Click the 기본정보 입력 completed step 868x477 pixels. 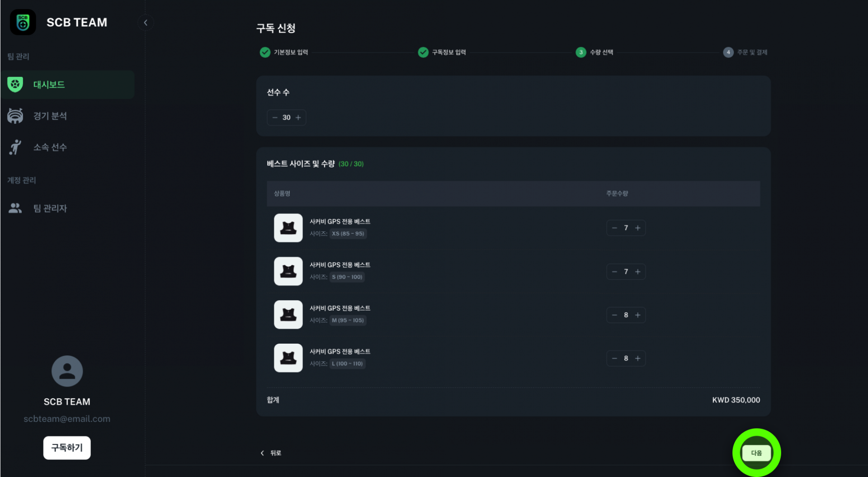coord(284,52)
